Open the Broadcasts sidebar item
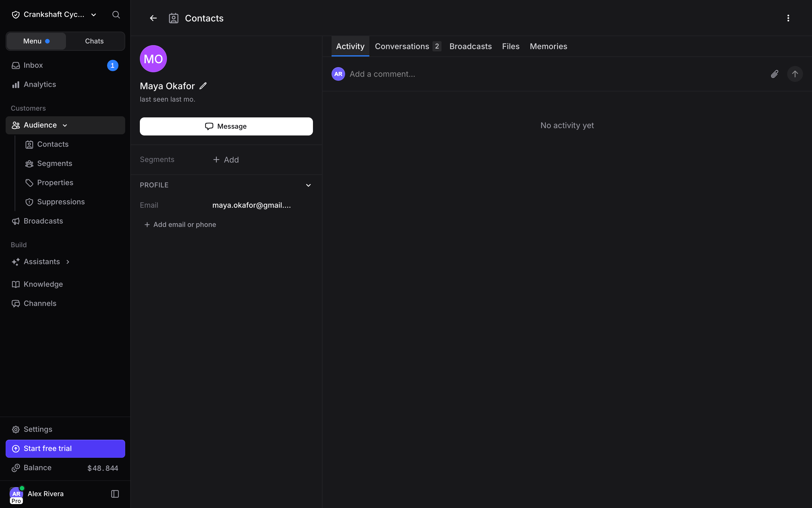 (65, 221)
